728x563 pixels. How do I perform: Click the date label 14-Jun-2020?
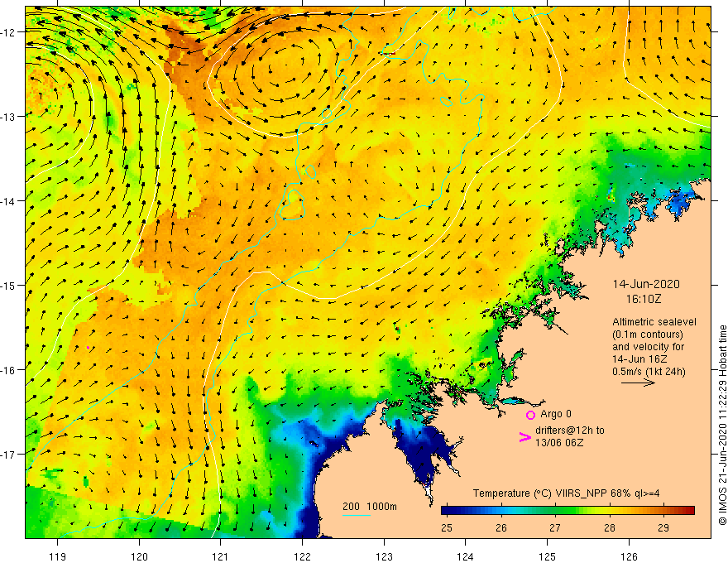pos(646,284)
